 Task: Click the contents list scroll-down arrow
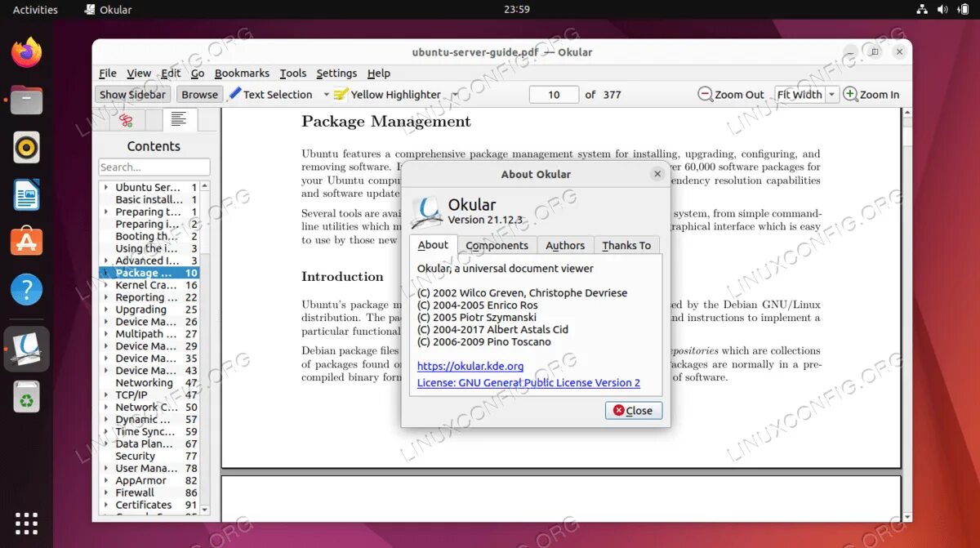click(x=205, y=510)
